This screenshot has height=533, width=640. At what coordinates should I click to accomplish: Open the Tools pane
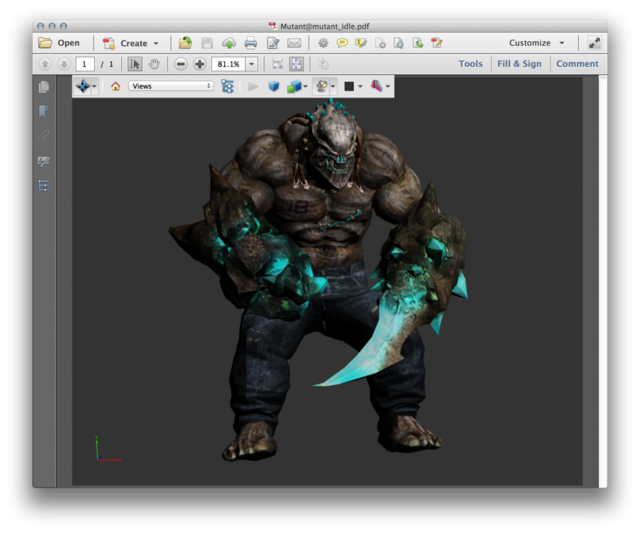pyautogui.click(x=470, y=64)
